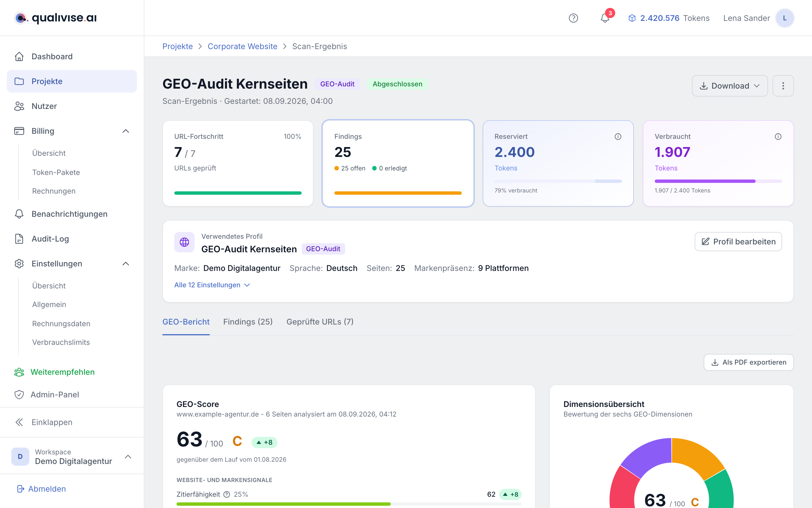Collapse sidebar with Einklappen
This screenshot has width=812, height=508.
click(x=71, y=422)
